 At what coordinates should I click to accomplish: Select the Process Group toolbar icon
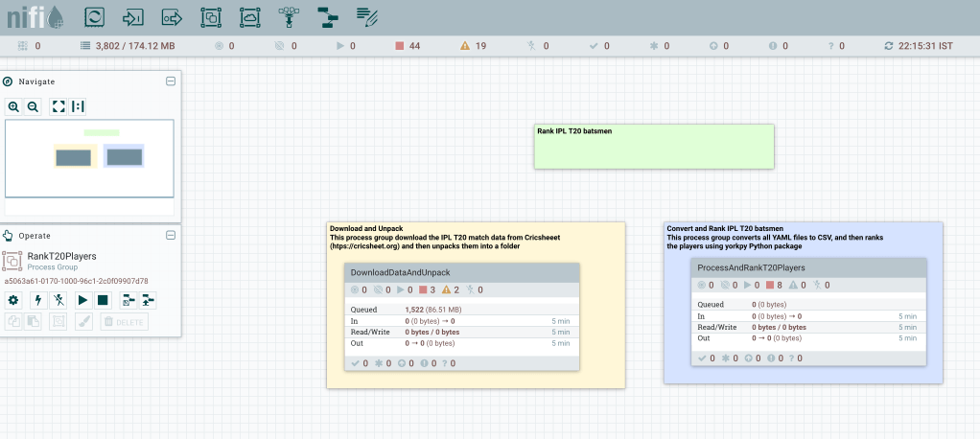(210, 16)
